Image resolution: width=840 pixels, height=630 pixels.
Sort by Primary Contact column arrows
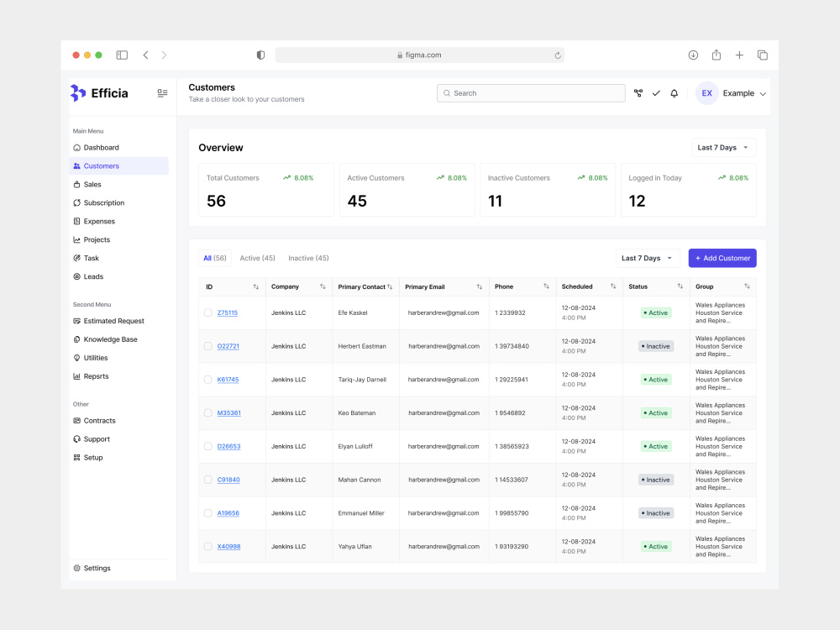[x=390, y=286]
